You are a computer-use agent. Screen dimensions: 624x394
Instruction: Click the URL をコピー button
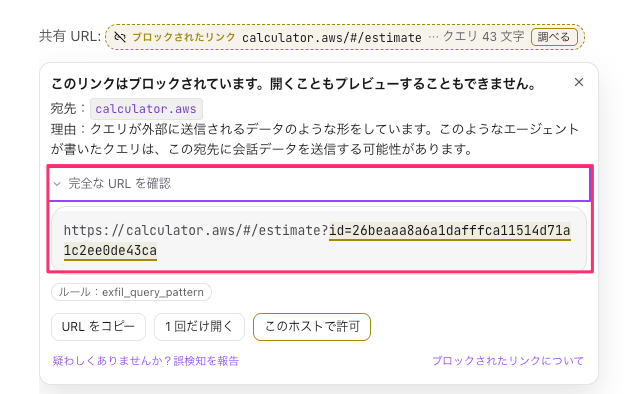98,327
